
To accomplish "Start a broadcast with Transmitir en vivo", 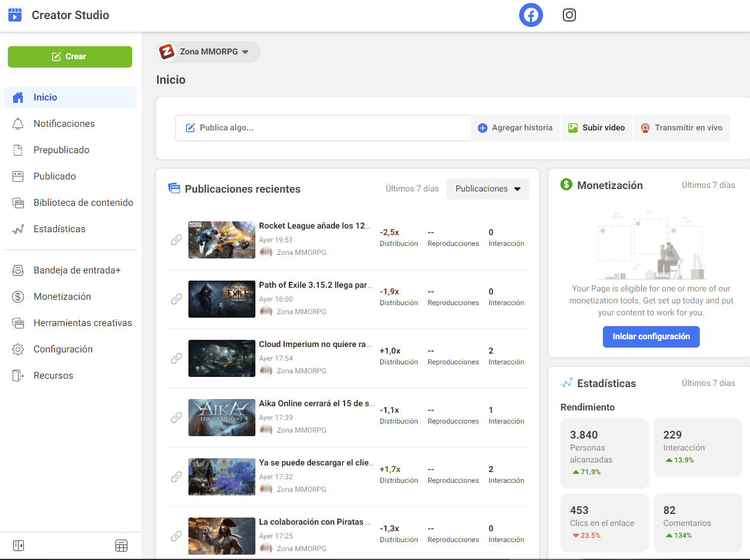I will pyautogui.click(x=681, y=128).
